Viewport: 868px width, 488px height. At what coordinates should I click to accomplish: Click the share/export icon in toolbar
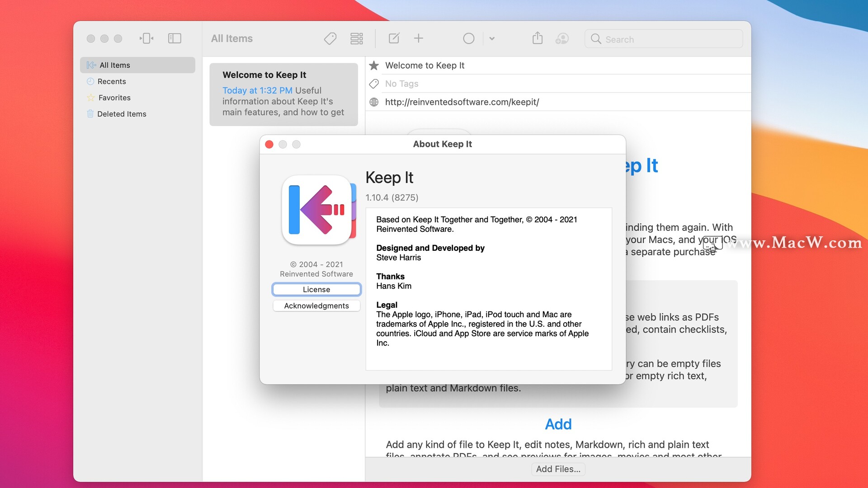[x=538, y=38]
